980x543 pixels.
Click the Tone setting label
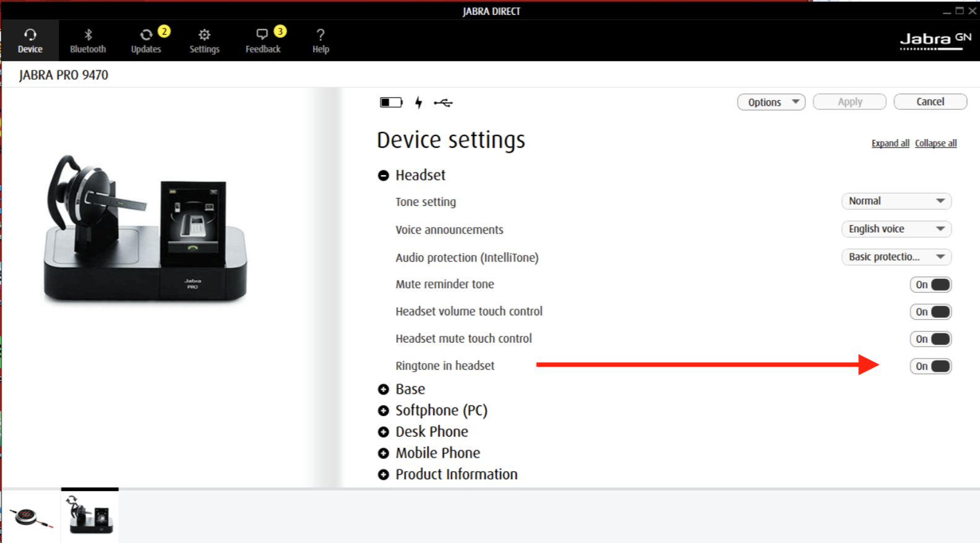(426, 202)
